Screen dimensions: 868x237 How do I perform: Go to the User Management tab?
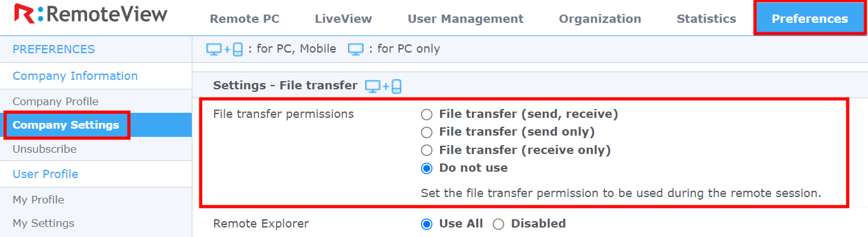[465, 19]
